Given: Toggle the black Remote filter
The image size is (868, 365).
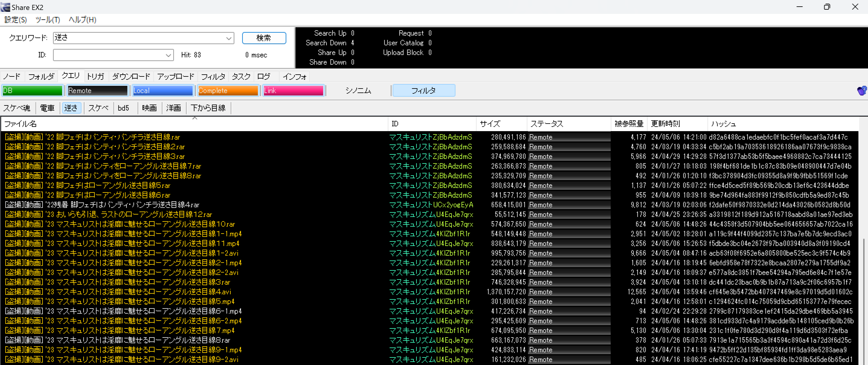Looking at the screenshot, I should click(97, 90).
